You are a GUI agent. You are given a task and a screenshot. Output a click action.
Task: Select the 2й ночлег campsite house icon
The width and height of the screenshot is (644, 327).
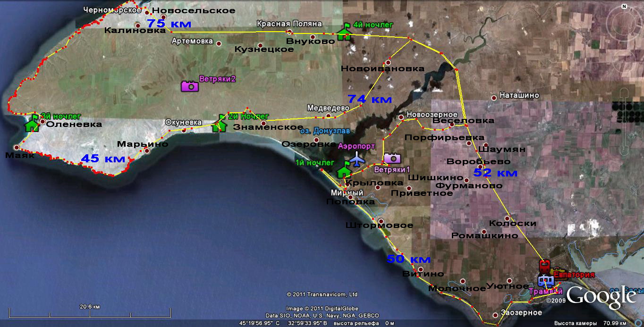pos(219,126)
